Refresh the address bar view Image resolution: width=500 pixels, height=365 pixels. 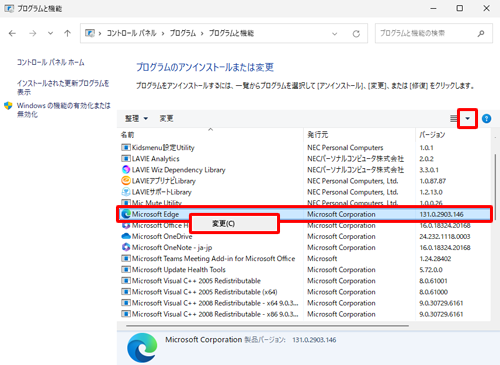point(356,34)
